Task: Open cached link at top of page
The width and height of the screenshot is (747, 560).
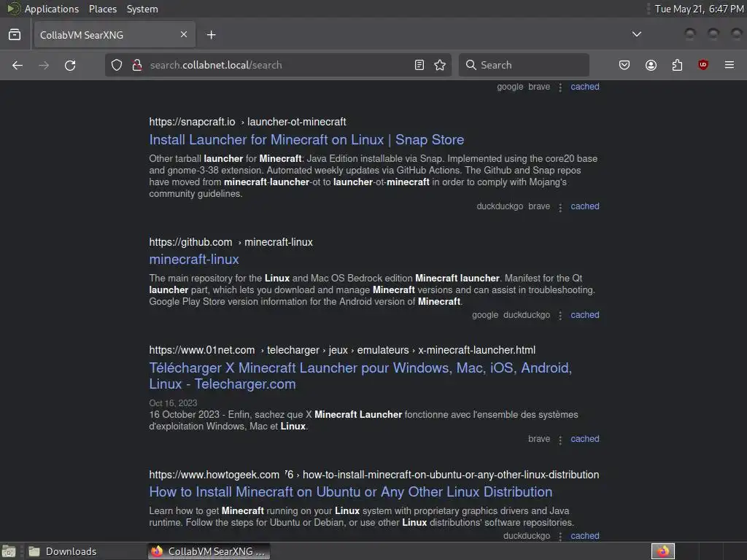Action: (585, 87)
